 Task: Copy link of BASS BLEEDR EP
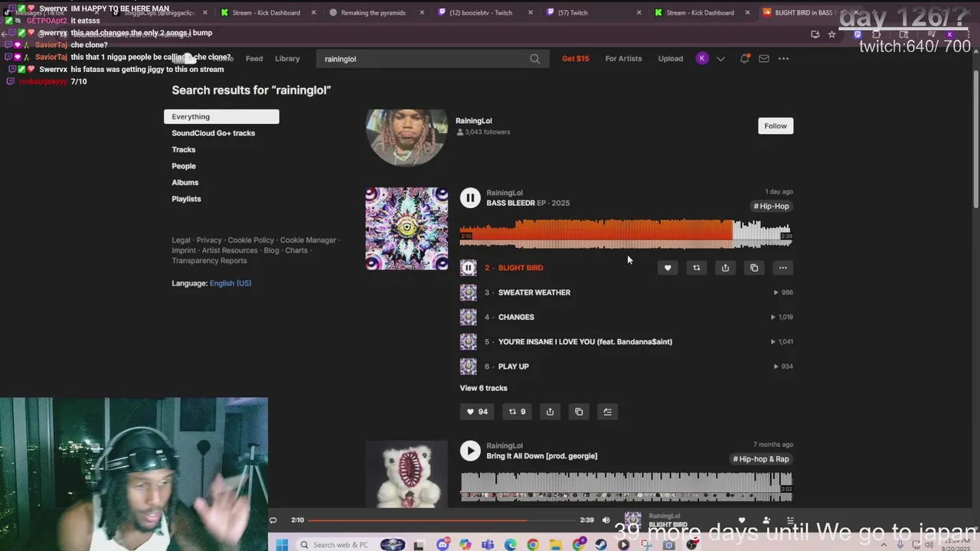point(579,412)
